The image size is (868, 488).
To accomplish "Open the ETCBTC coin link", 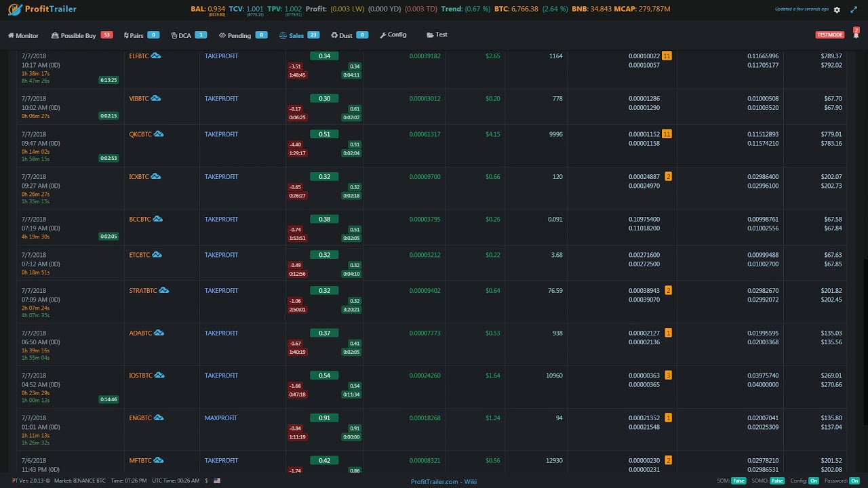I will coord(140,255).
